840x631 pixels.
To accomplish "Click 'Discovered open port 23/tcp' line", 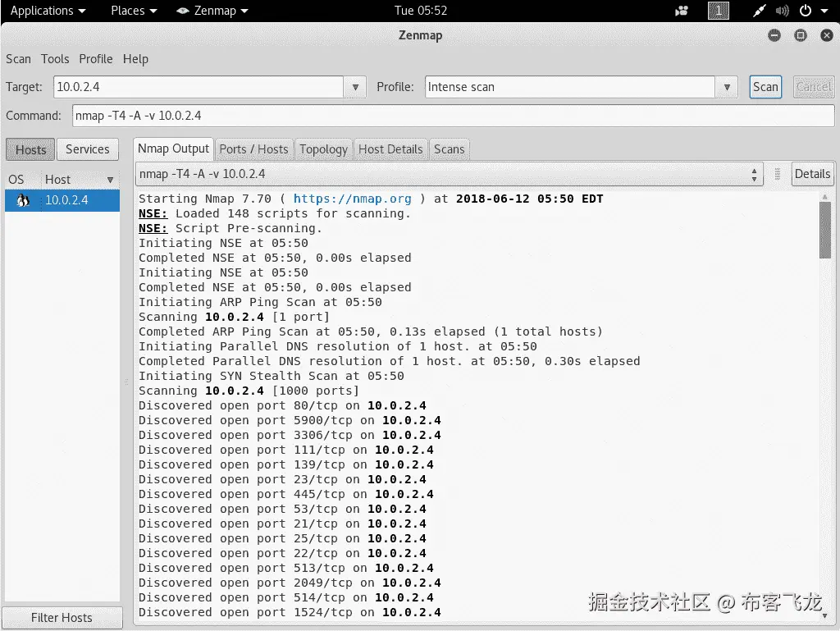I will (x=282, y=479).
